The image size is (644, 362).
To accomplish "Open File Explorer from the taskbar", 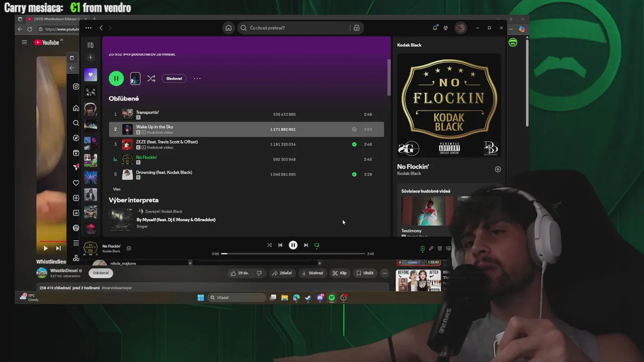I will (x=284, y=298).
